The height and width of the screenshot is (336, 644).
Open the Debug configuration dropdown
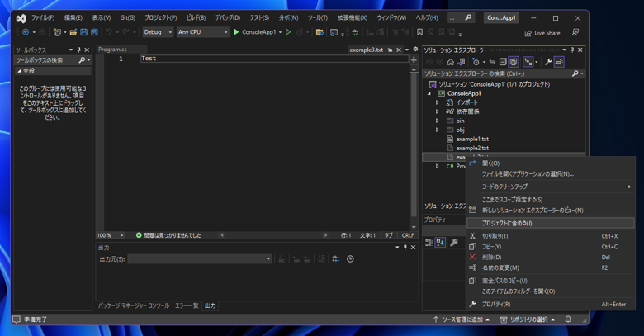pos(158,32)
